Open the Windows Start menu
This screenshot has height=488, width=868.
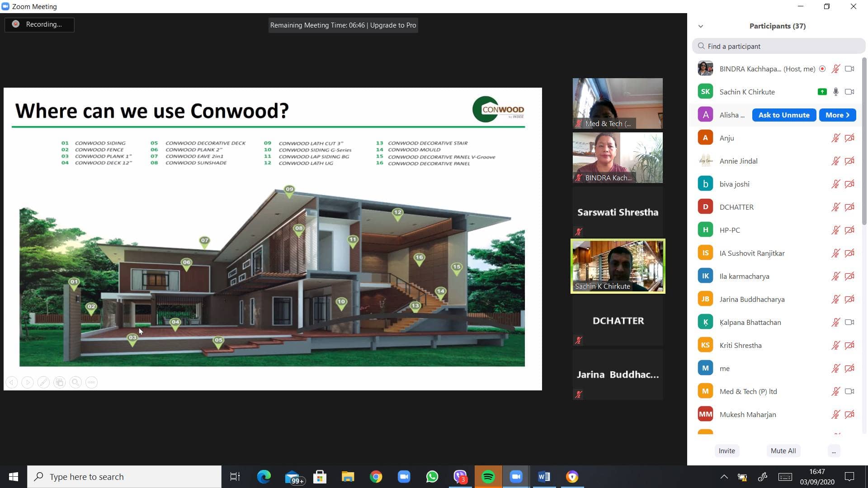14,477
